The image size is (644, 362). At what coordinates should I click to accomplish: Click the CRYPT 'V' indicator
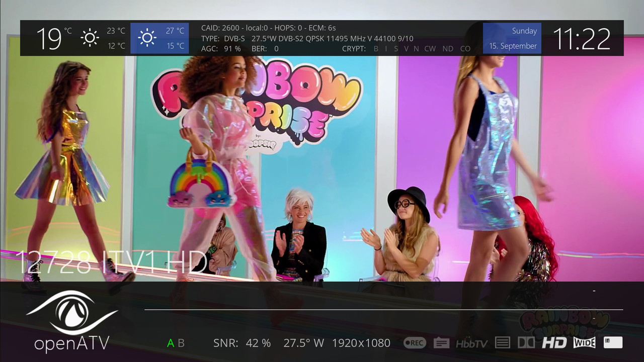(406, 49)
